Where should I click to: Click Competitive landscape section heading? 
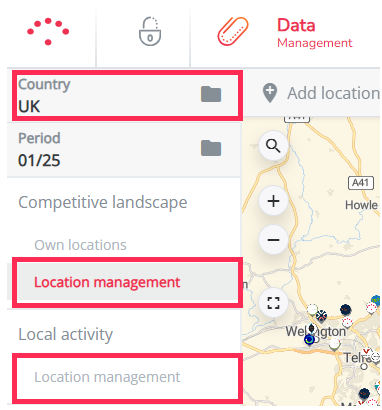click(103, 203)
